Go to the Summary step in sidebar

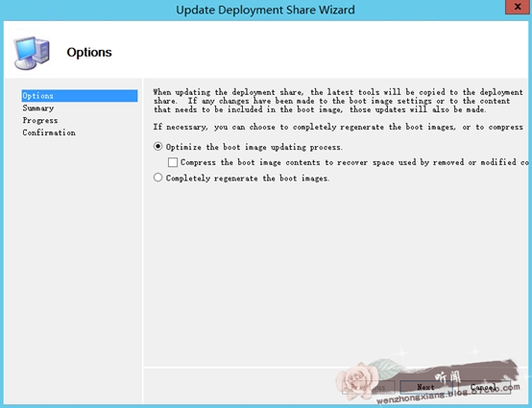coord(38,108)
